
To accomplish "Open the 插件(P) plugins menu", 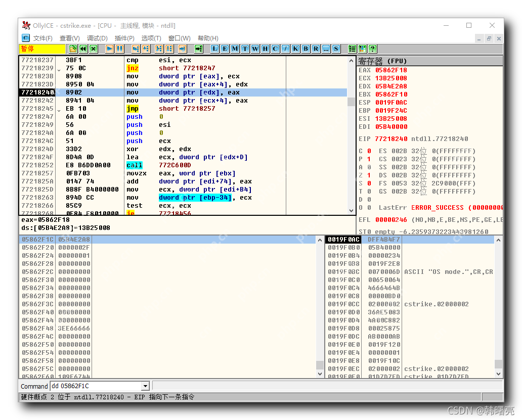I will point(124,38).
